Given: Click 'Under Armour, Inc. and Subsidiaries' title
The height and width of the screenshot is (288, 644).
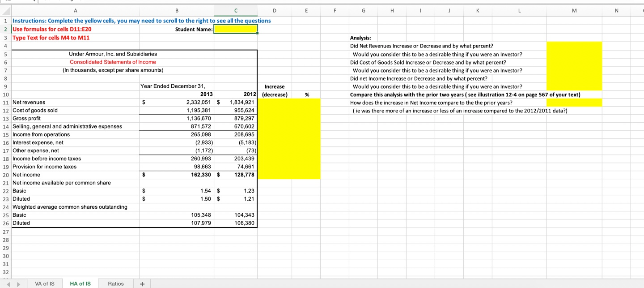Looking at the screenshot, I should point(113,54).
